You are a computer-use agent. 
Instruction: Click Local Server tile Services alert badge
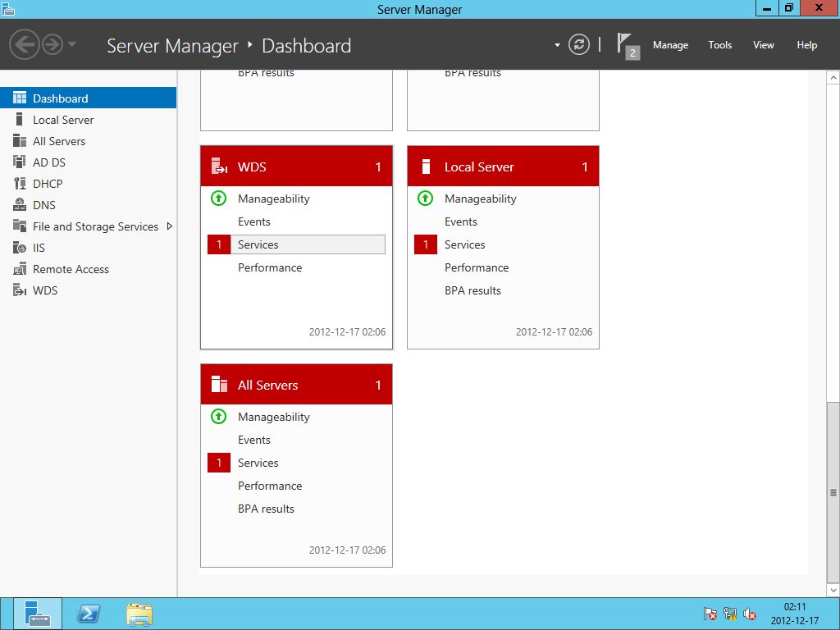coord(426,244)
